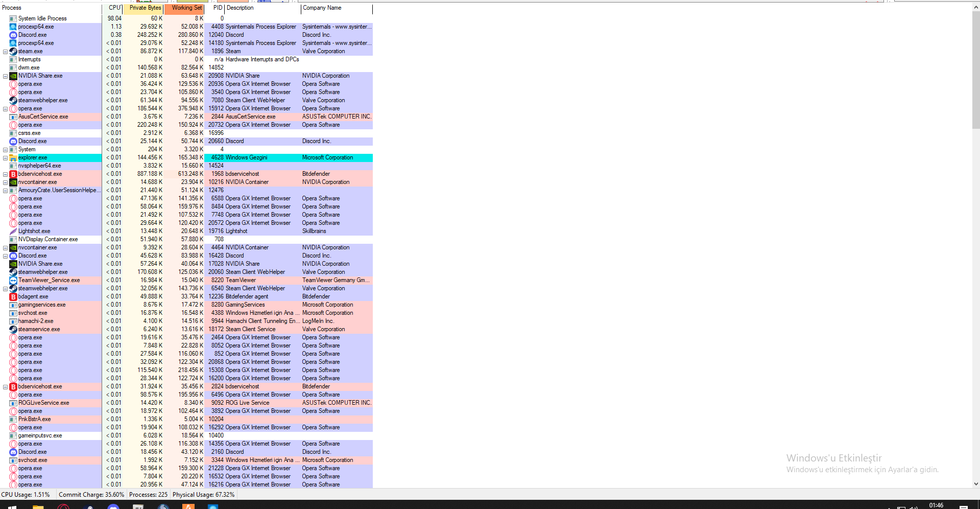The width and height of the screenshot is (980, 509).
Task: Click the folder icon beside explorer.exe
Action: coord(13,157)
